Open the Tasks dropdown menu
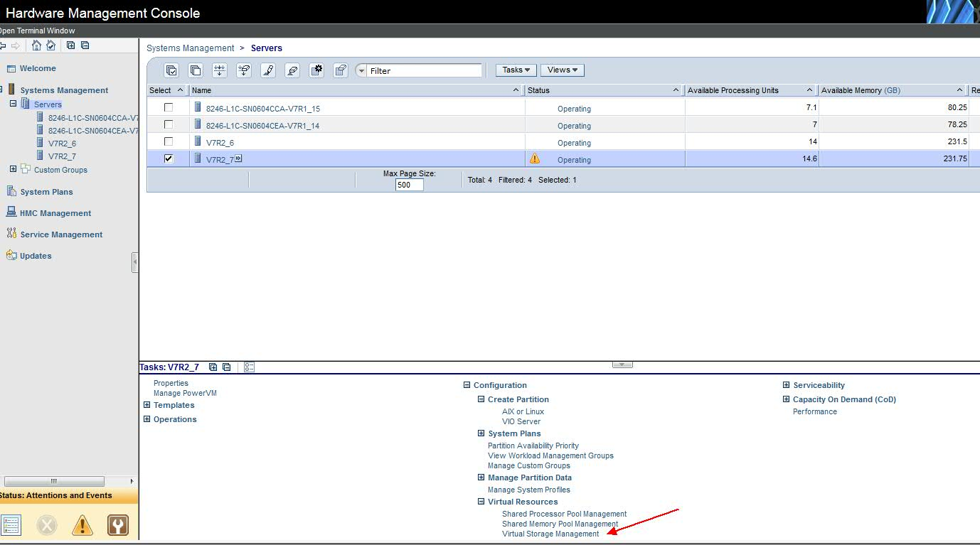This screenshot has height=545, width=980. pos(516,70)
